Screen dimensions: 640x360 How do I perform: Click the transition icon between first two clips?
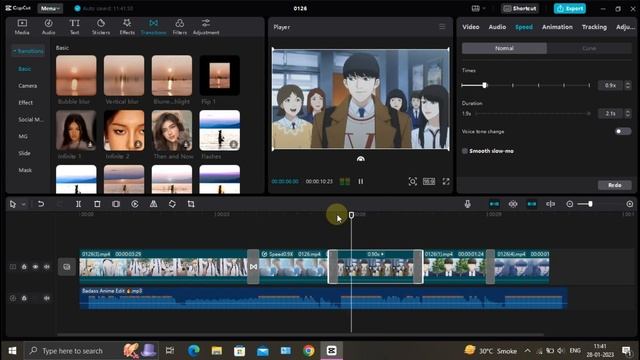(253, 267)
